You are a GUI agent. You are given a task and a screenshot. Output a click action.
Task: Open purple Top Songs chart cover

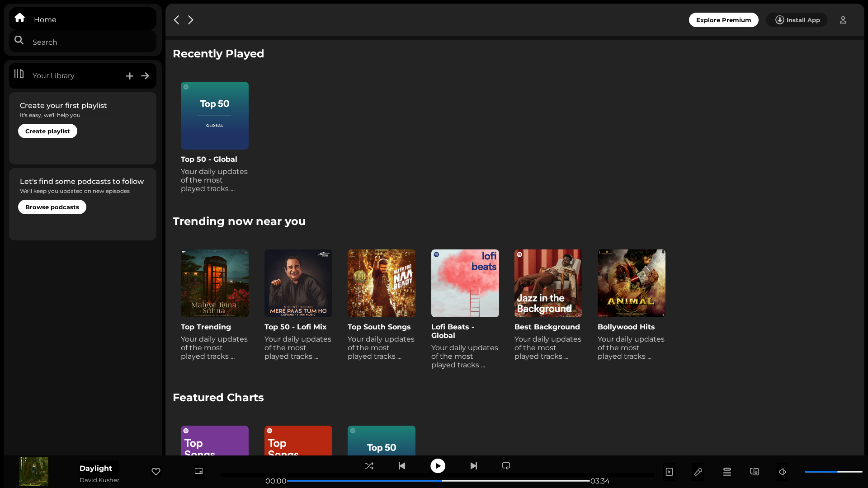click(x=215, y=441)
